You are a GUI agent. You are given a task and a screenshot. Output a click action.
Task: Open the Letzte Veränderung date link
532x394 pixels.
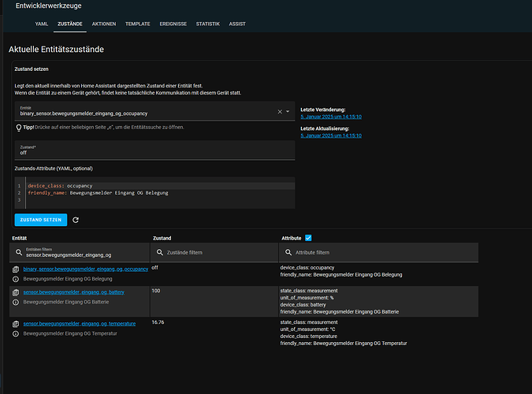[x=331, y=117]
